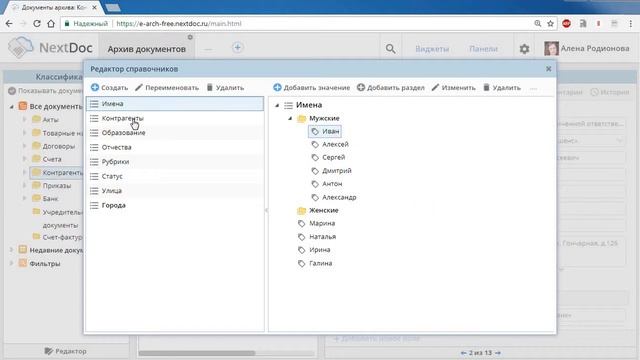Click the list icon beside Города

(x=94, y=205)
